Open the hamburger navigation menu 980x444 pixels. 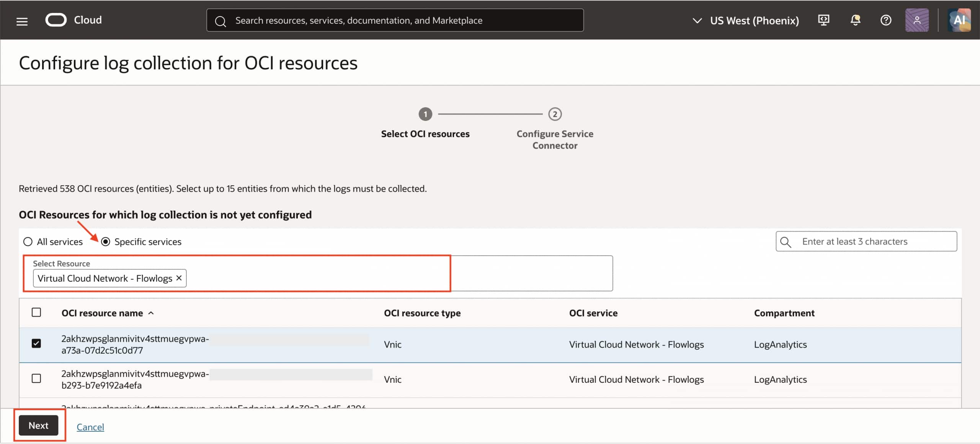pyautogui.click(x=22, y=21)
